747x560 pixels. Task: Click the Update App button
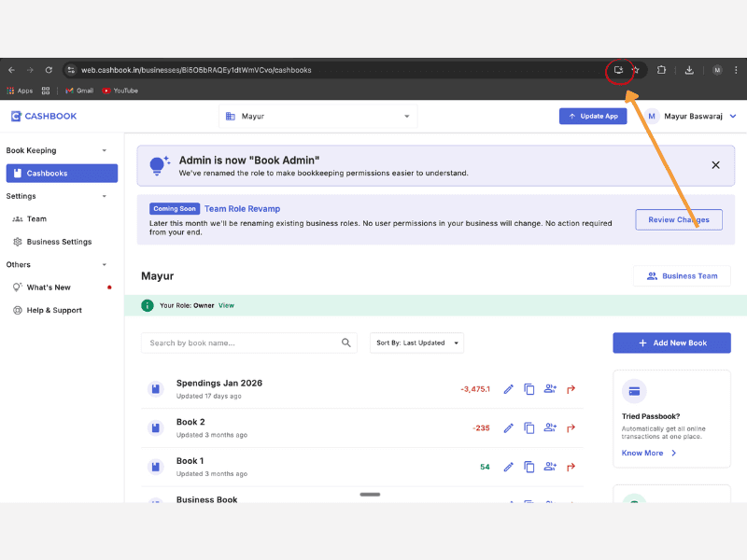point(593,116)
